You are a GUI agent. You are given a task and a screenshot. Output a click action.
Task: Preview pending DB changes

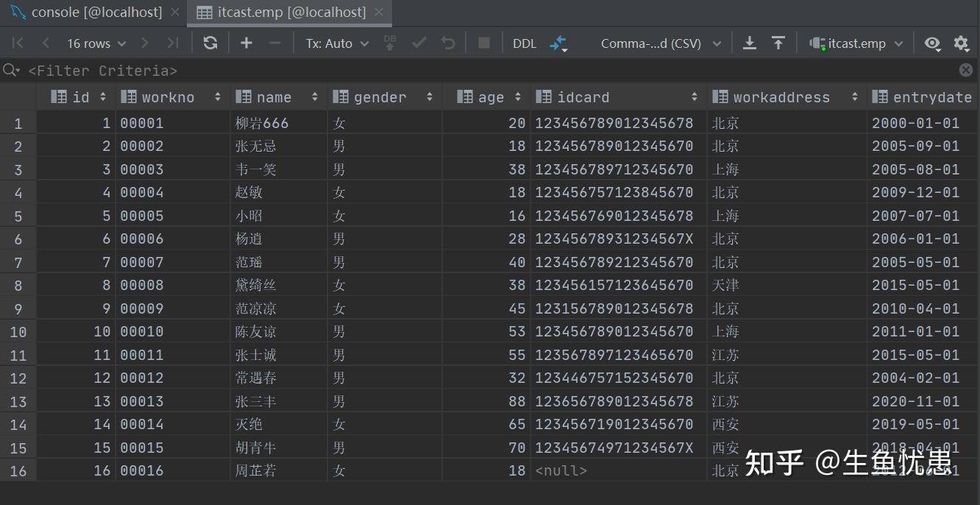pos(390,43)
